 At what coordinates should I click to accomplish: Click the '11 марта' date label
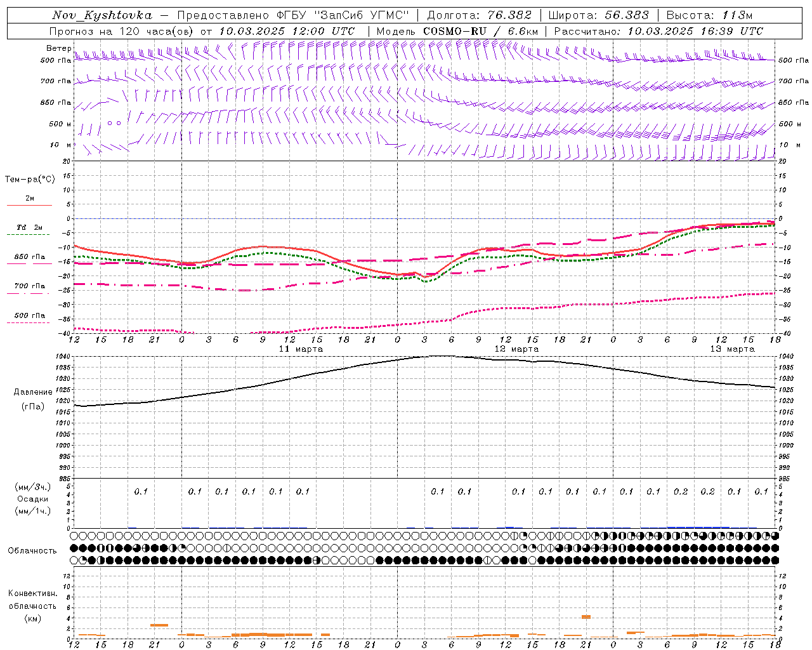tap(301, 349)
